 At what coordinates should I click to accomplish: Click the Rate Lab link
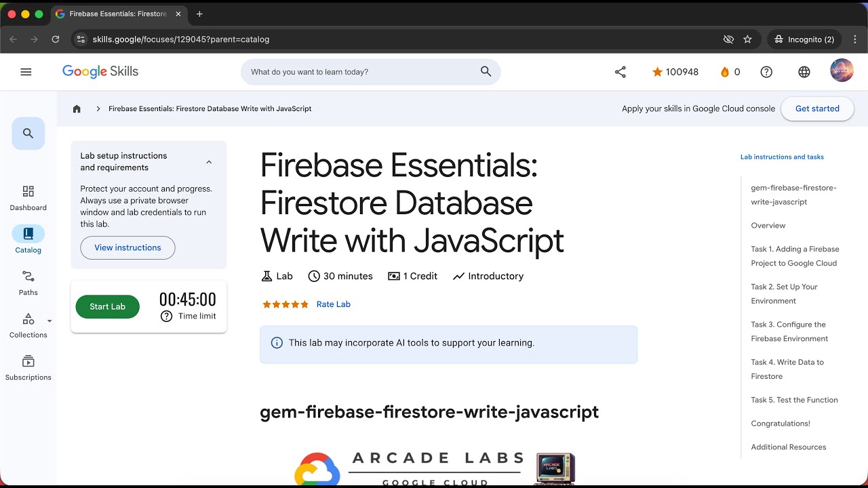coord(334,304)
